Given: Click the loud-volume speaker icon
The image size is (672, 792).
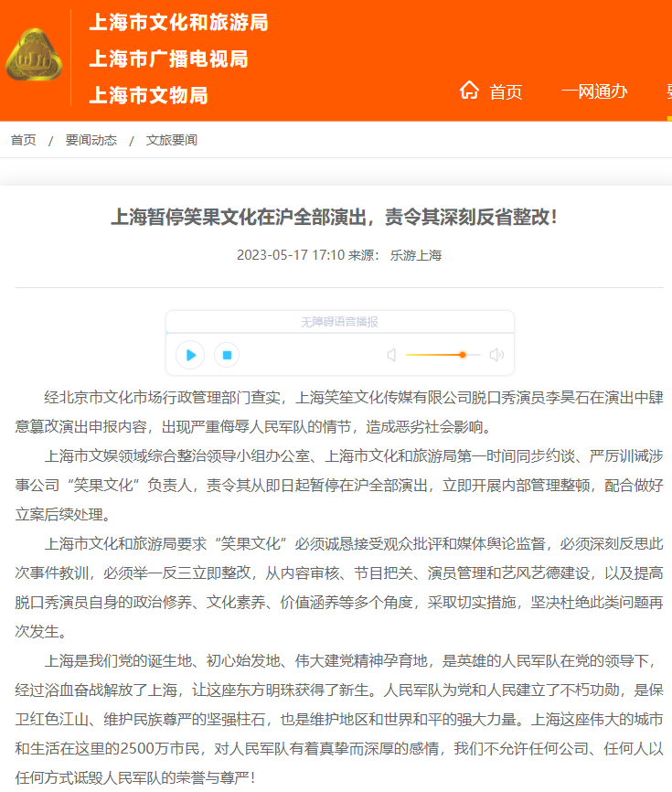Looking at the screenshot, I should click(x=496, y=355).
